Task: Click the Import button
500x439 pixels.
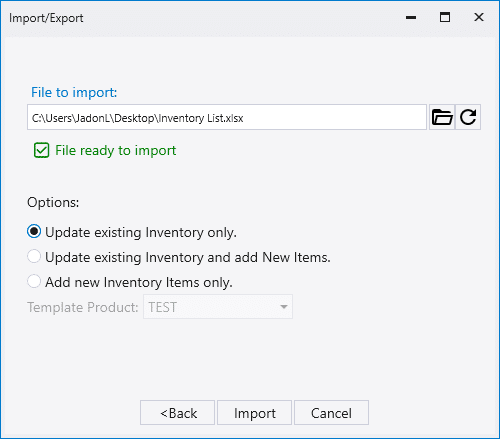Action: [x=254, y=413]
